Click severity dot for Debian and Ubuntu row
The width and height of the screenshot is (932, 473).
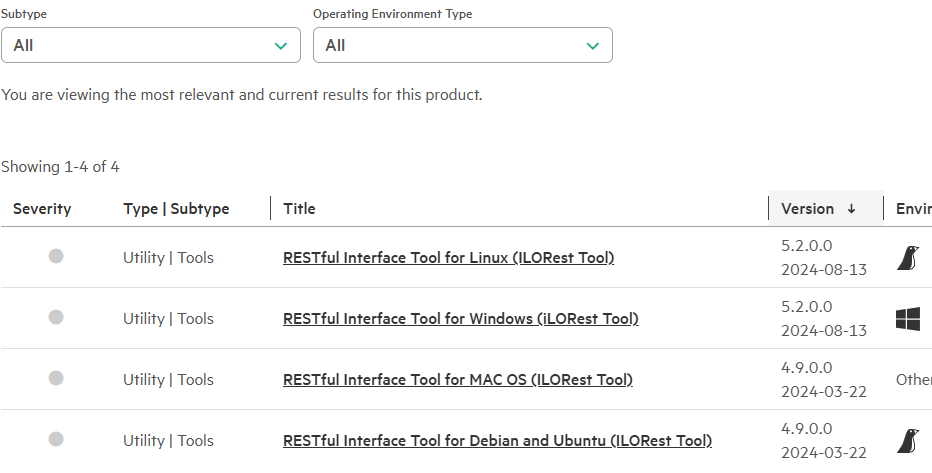coord(56,439)
